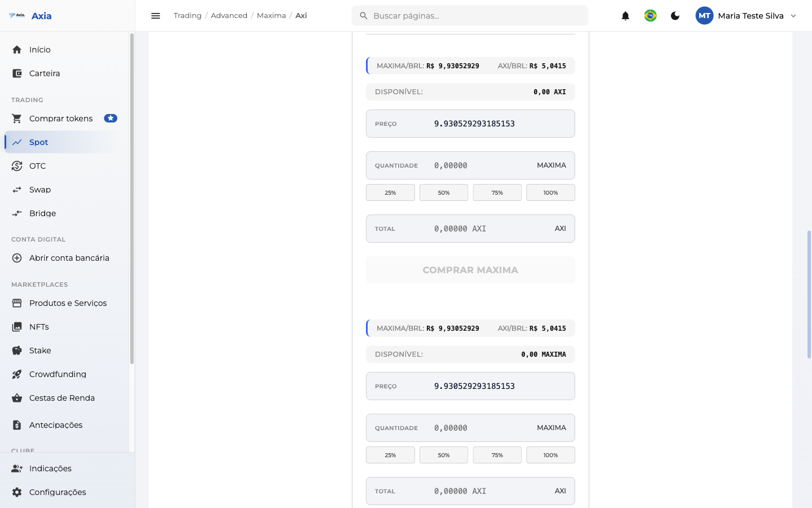Open OTC sidebar icon
Viewport: 812px width, 508px height.
[17, 166]
